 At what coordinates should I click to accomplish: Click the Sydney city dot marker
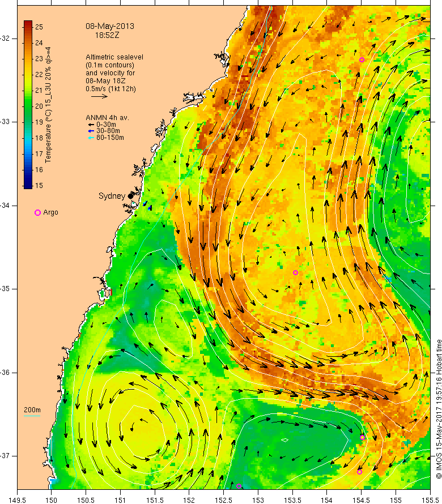[130, 195]
